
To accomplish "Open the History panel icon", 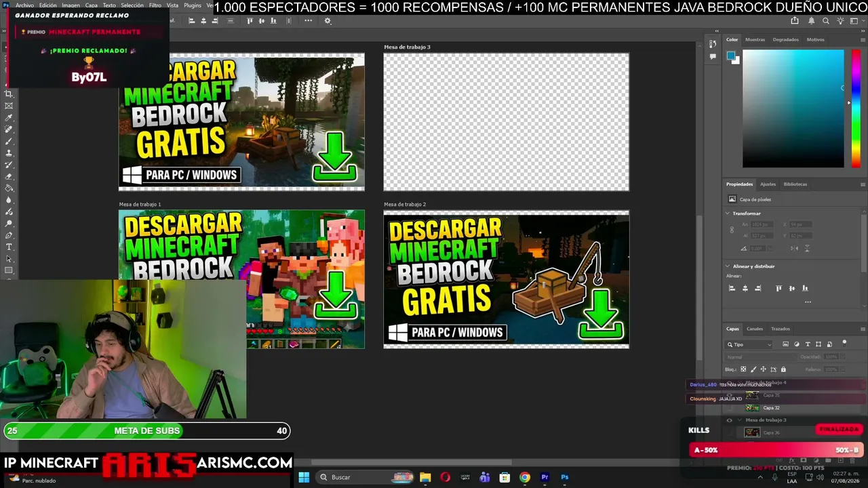I will (713, 44).
